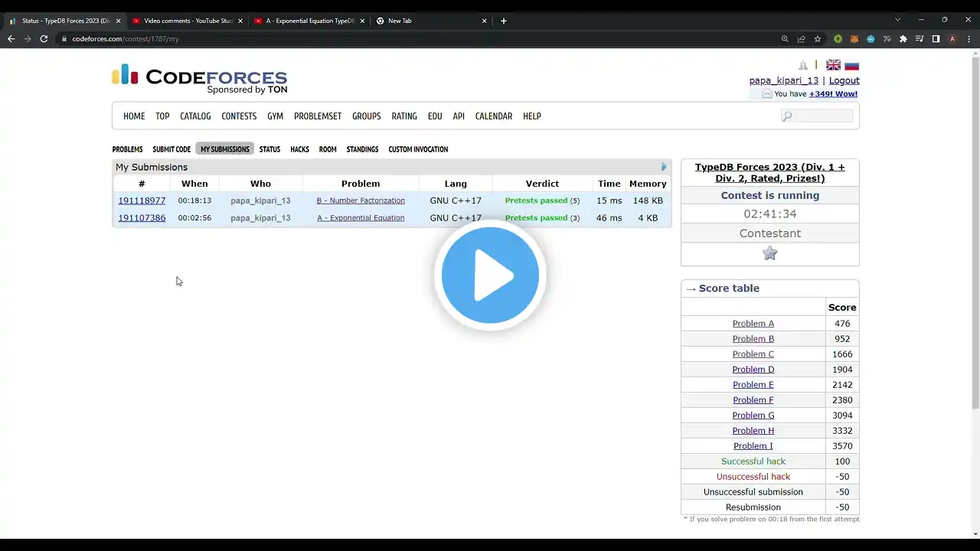Click the notification bell icon
The width and height of the screenshot is (980, 551).
[x=803, y=66]
